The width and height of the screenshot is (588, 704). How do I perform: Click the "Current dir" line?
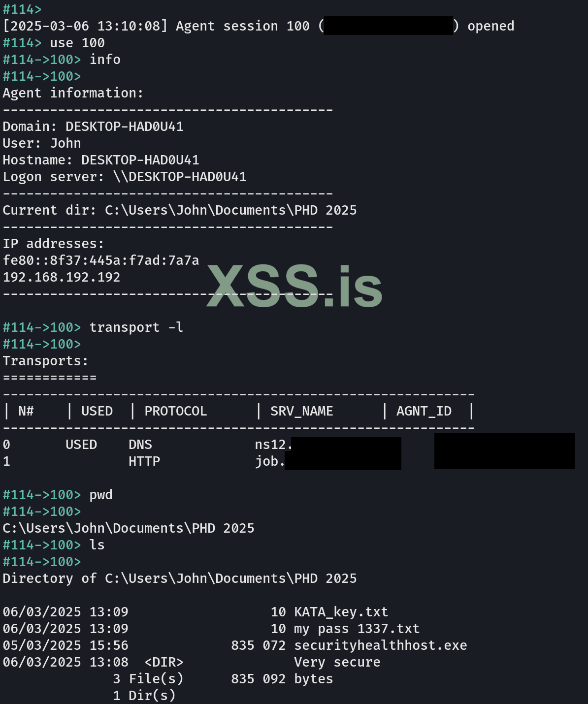pos(180,210)
